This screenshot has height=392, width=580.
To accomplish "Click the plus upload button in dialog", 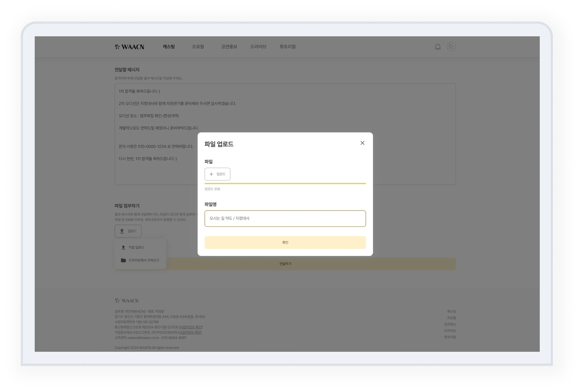I will [217, 174].
